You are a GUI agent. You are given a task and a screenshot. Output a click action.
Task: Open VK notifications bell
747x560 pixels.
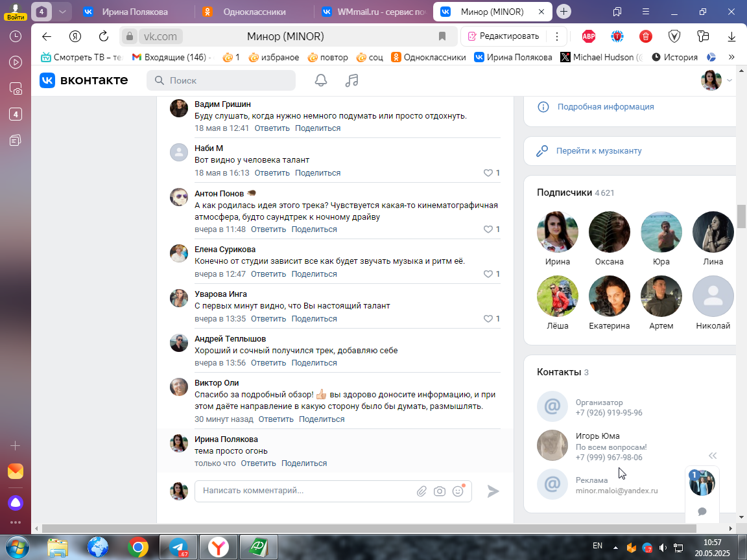[x=320, y=80]
